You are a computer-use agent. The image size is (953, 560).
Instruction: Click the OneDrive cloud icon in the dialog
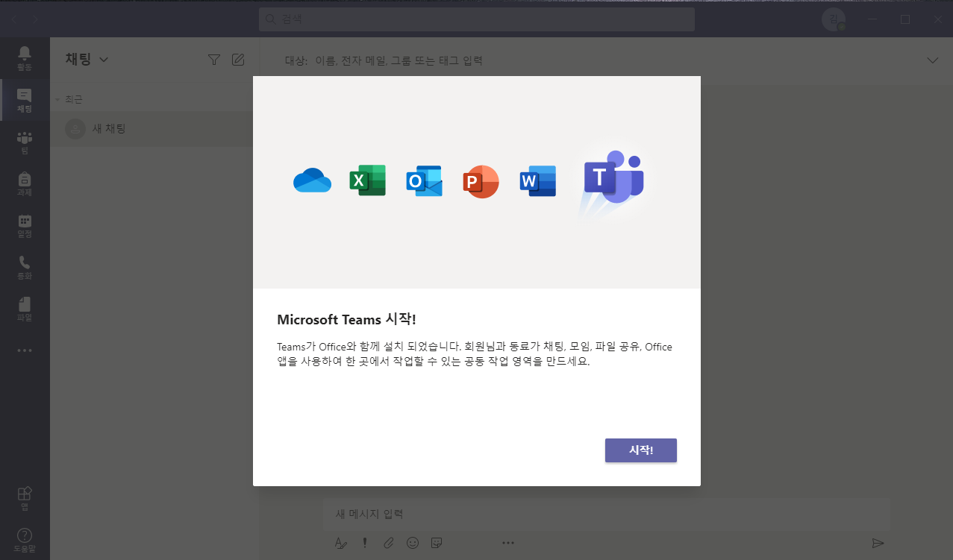pos(312,180)
